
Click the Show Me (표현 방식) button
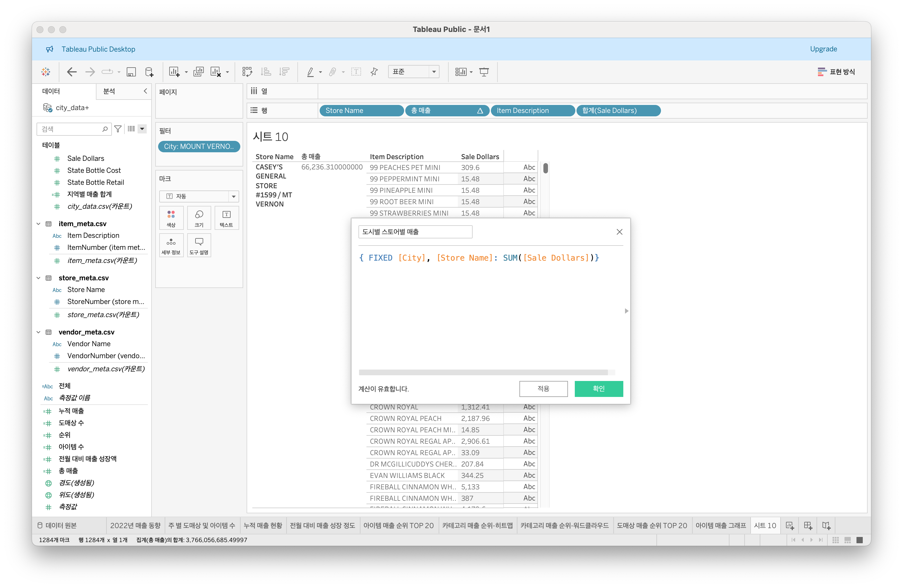pos(836,72)
